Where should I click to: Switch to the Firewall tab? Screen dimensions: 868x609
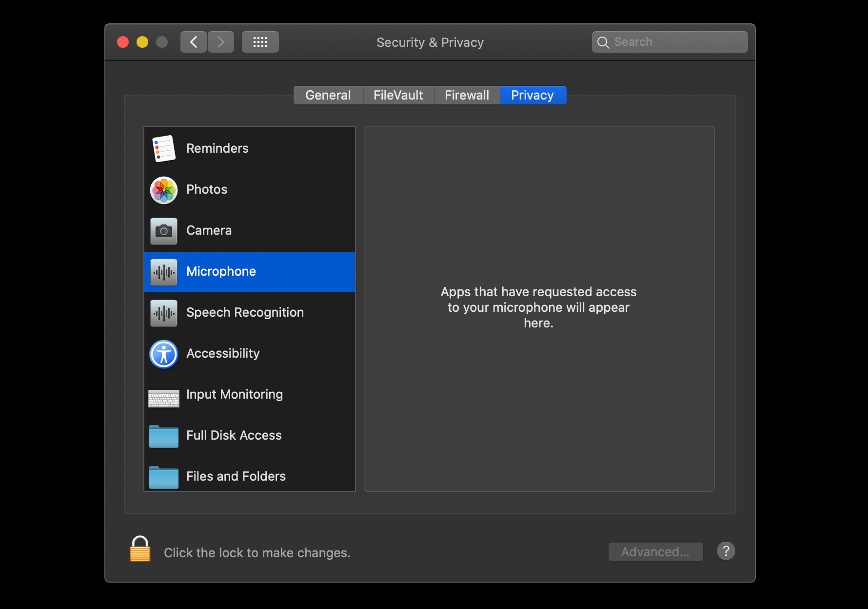coord(467,95)
